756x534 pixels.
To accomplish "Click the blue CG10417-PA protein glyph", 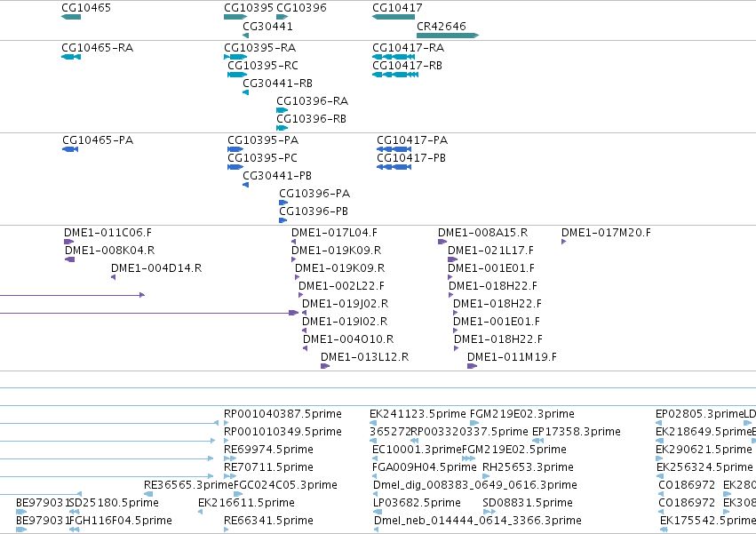I will tap(394, 149).
